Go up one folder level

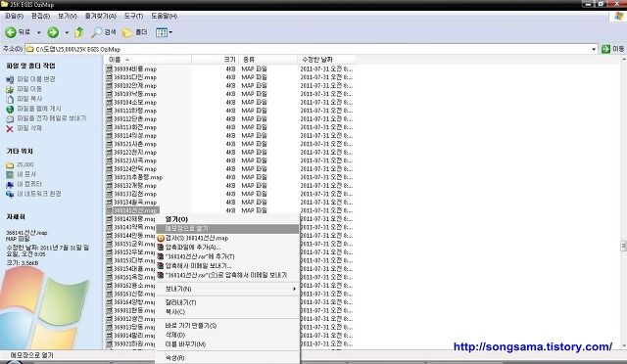[79, 32]
